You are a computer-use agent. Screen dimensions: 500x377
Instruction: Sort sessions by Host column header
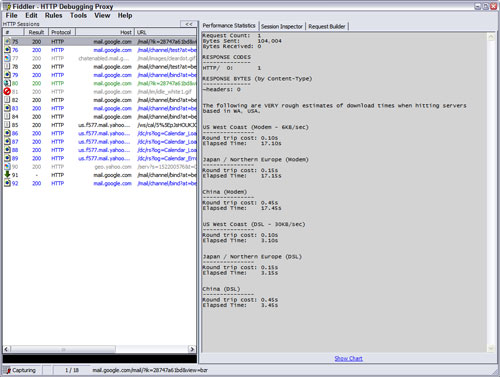(x=105, y=32)
